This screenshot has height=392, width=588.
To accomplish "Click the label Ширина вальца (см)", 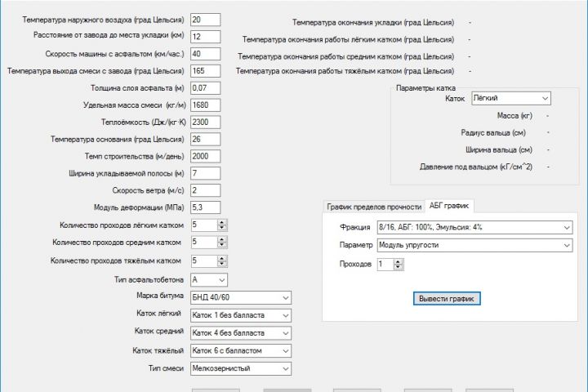I will tap(499, 150).
